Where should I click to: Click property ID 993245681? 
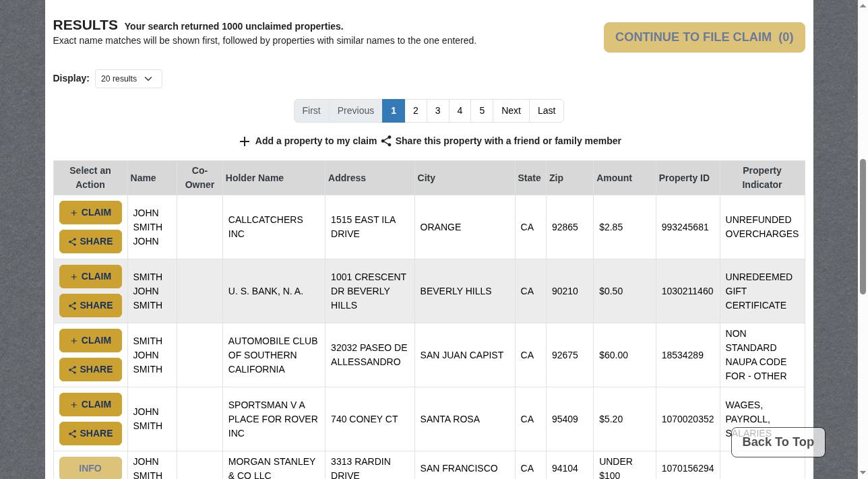(685, 227)
